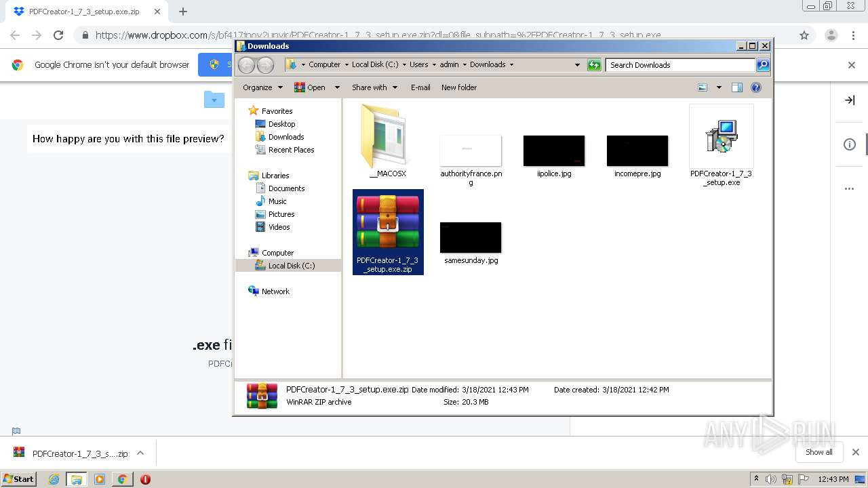This screenshot has height=488, width=868.
Task: Click the volume speaker tray icon
Action: (772, 479)
